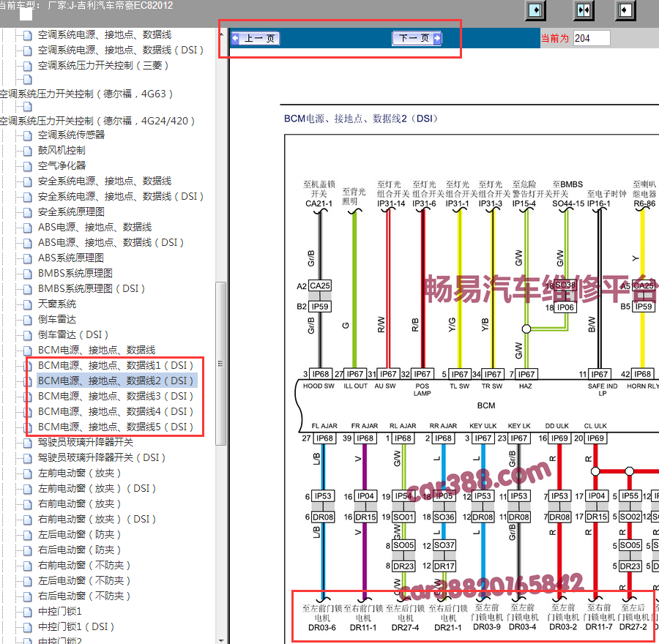Viewport: 659px width, 644px height.
Task: Open BCM电源、接地点、数据线4（DSI）
Action: (116, 412)
